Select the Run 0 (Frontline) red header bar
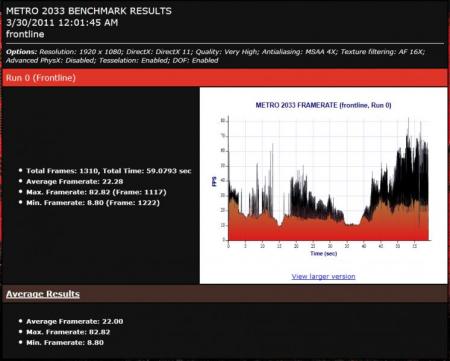The image size is (450, 361). [x=225, y=78]
